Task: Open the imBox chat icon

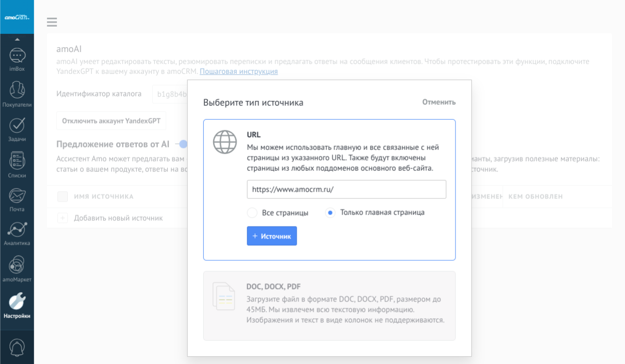Action: click(17, 56)
